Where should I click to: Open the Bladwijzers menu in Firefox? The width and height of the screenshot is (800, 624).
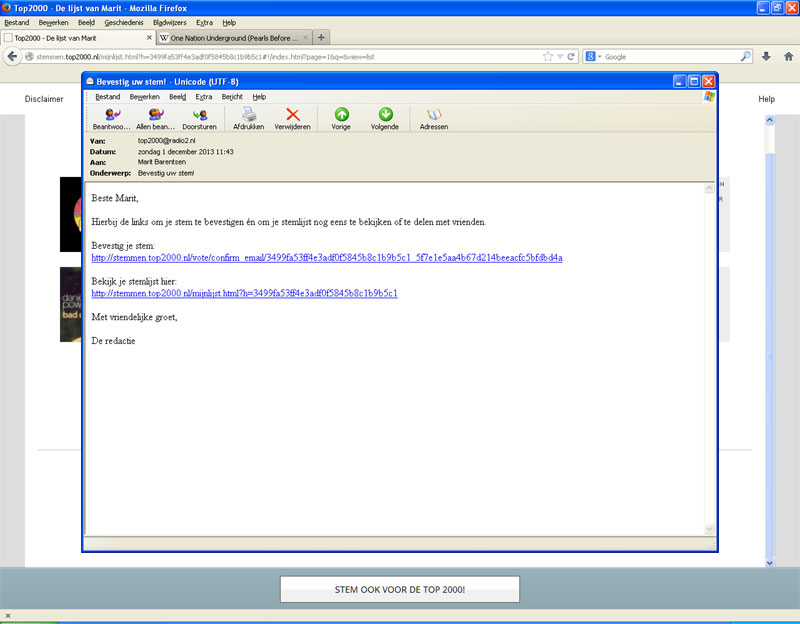[169, 22]
